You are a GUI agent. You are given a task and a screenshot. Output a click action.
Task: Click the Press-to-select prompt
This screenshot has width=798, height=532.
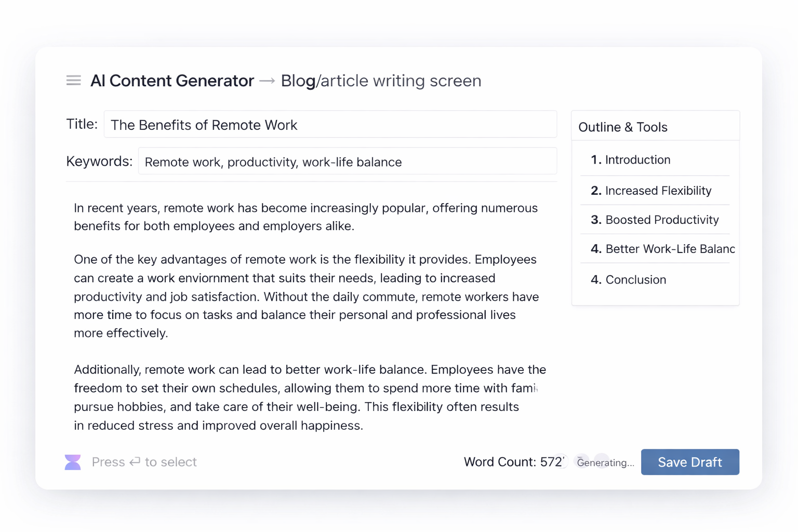pyautogui.click(x=144, y=462)
